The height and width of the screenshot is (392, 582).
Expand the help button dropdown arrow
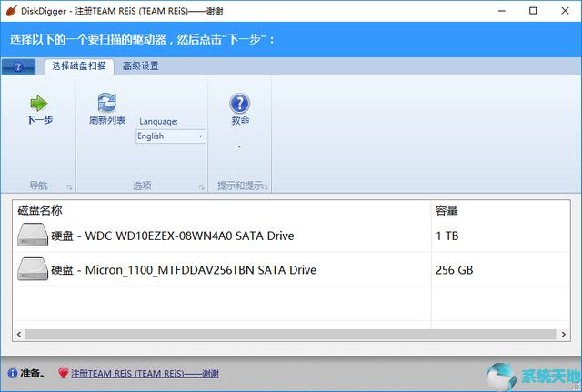[x=239, y=147]
